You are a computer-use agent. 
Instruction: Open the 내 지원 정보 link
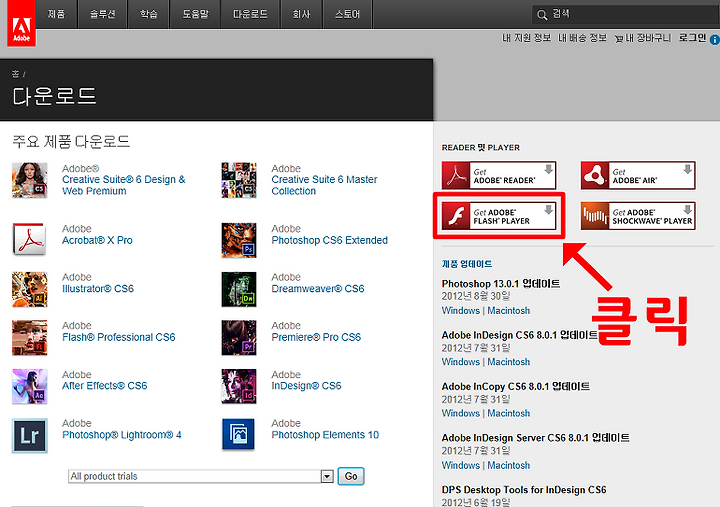click(526, 38)
